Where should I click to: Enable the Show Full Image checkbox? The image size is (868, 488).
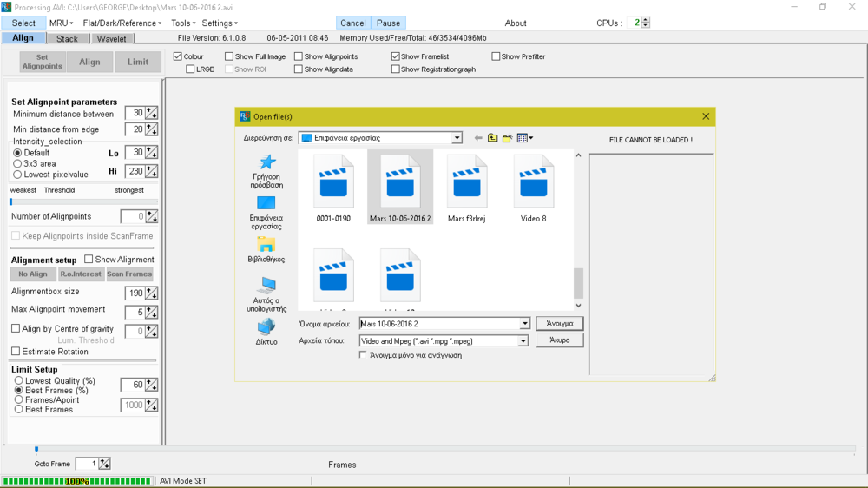click(x=229, y=56)
